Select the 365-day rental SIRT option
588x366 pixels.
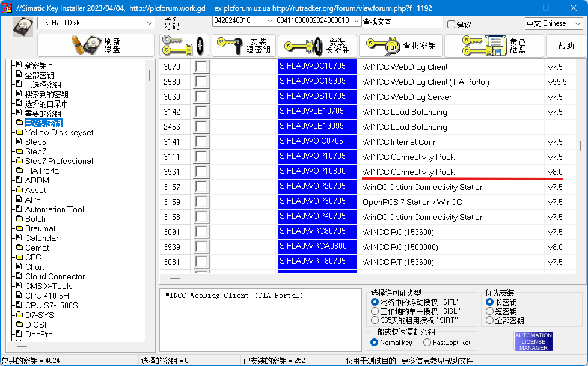tap(375, 320)
